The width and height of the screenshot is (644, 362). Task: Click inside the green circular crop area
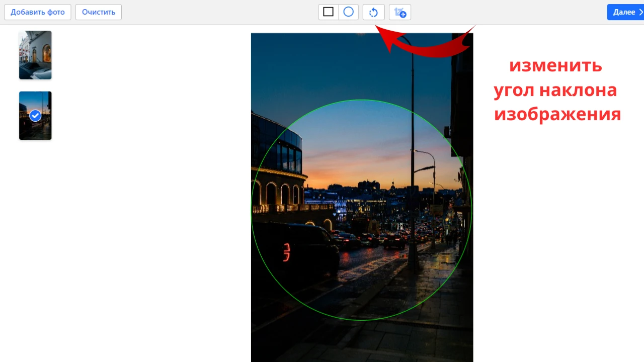click(x=362, y=210)
